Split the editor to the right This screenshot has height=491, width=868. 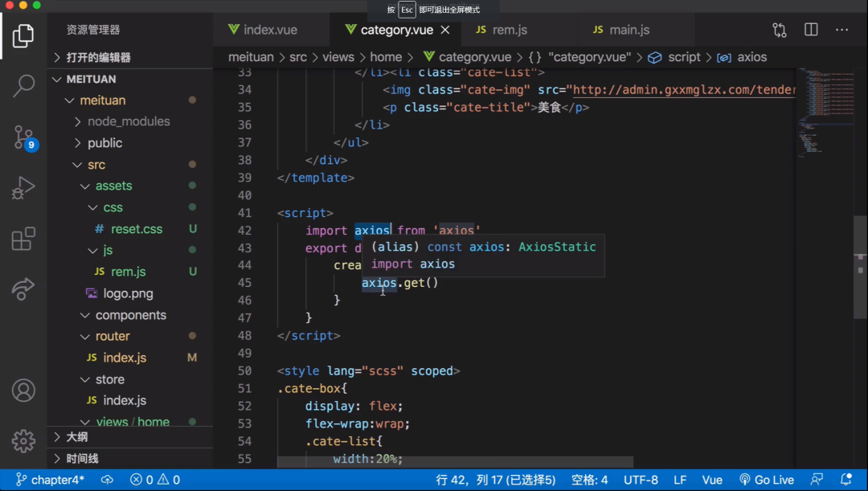(811, 30)
